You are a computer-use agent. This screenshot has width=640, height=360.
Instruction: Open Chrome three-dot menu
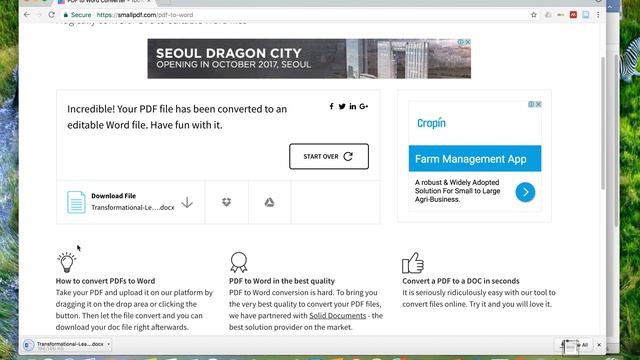pyautogui.click(x=598, y=15)
